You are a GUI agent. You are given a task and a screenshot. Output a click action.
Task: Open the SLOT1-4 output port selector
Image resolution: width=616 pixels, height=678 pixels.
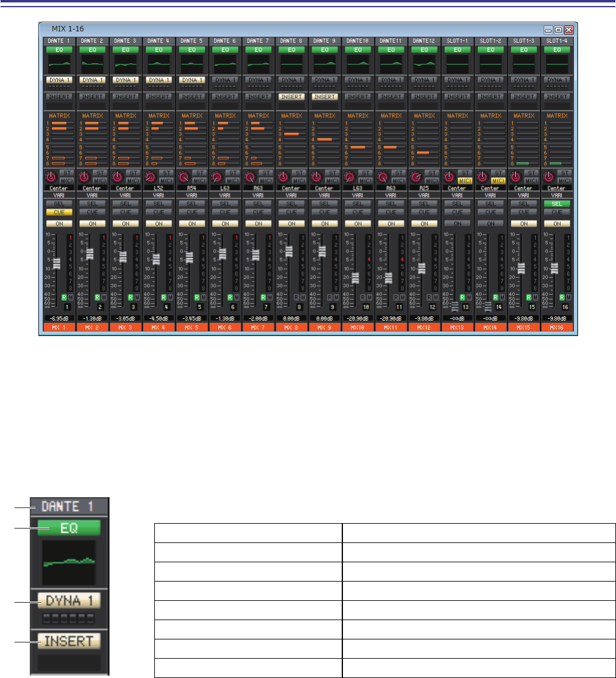[x=557, y=40]
